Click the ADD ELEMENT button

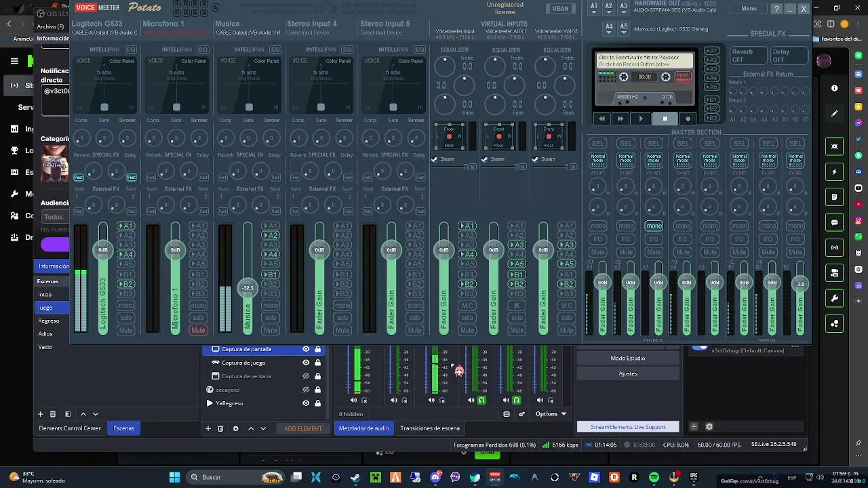coord(303,428)
